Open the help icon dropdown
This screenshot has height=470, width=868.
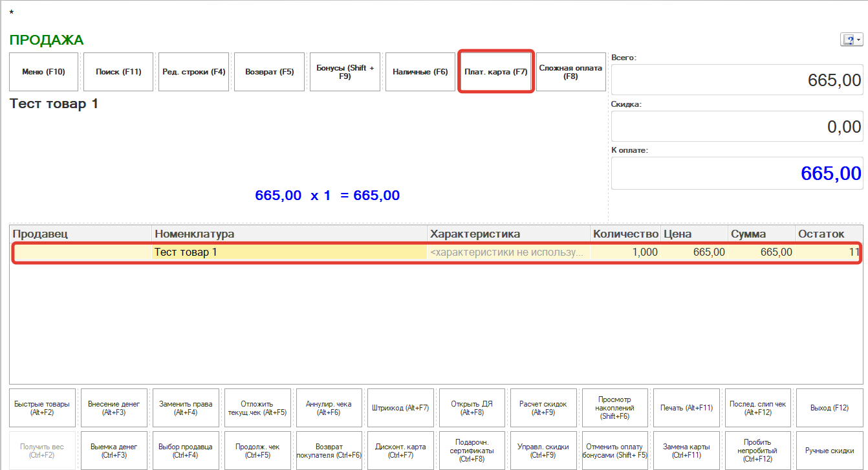[851, 40]
